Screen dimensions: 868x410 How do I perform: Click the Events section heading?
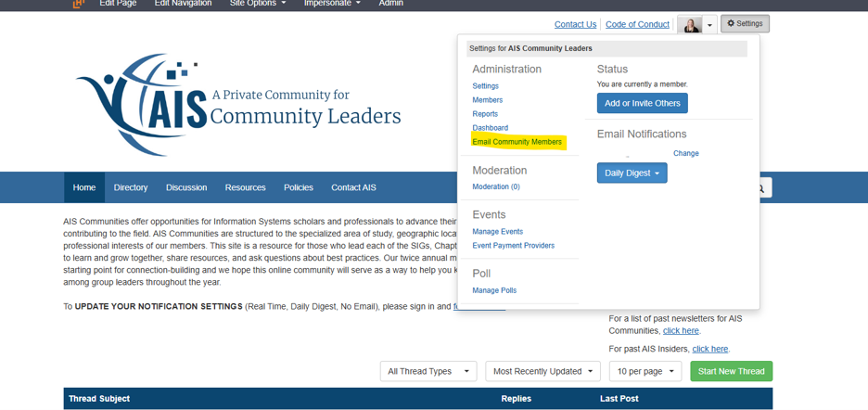[x=489, y=215]
